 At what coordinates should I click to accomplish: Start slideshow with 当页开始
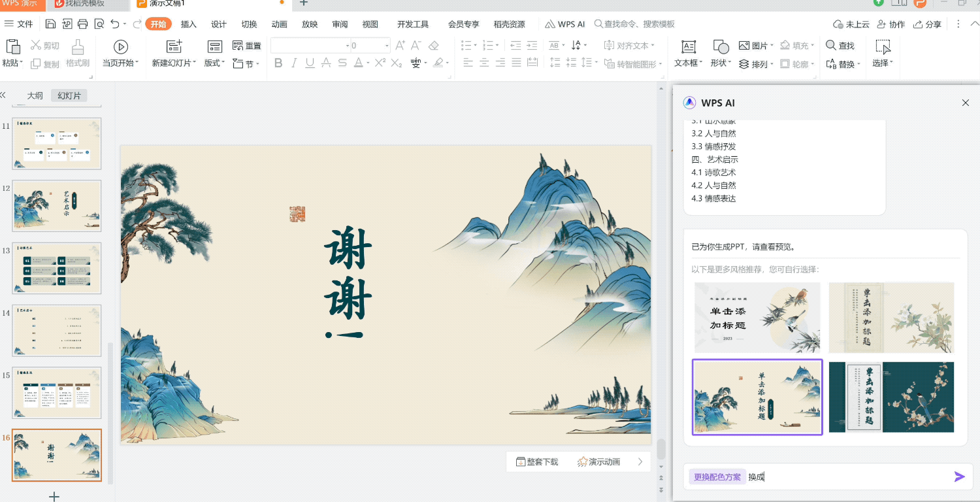(x=120, y=52)
